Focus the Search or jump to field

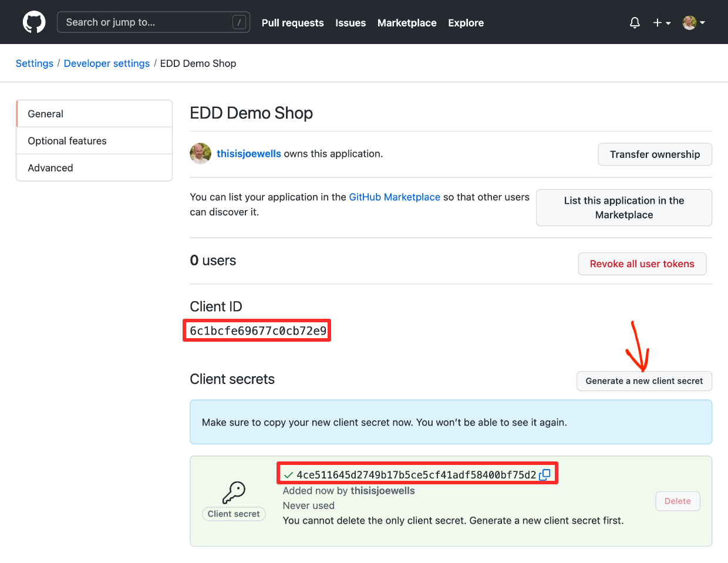(x=153, y=22)
